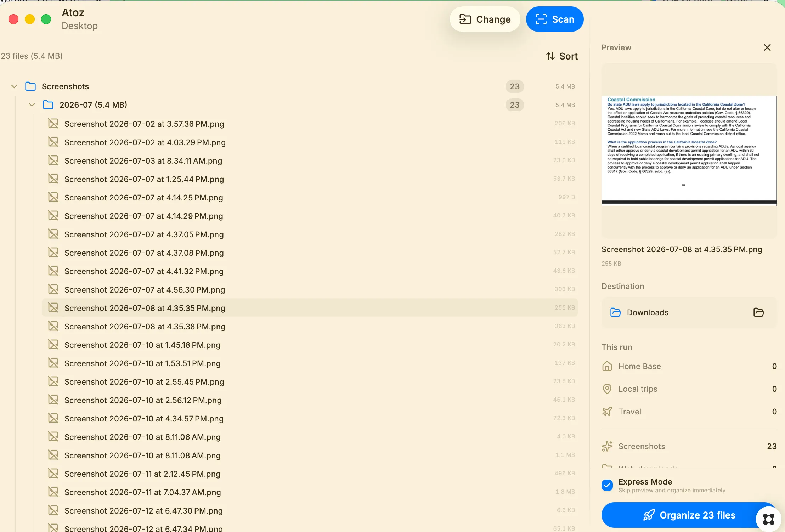This screenshot has height=532, width=785.
Task: Select file Screenshot 2026-07-11 at 2.12.45 PM.png
Action: coord(310,474)
